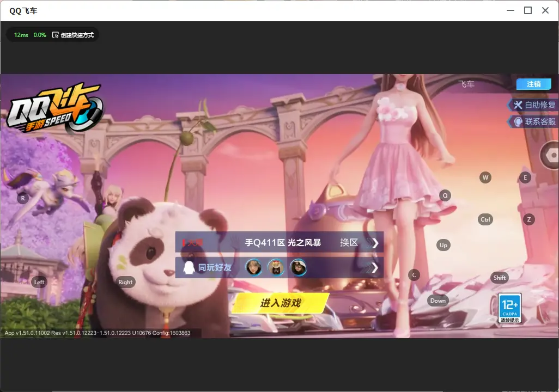Screen dimensions: 559x392
Task: Click the Up key mapping overlay
Action: click(443, 245)
